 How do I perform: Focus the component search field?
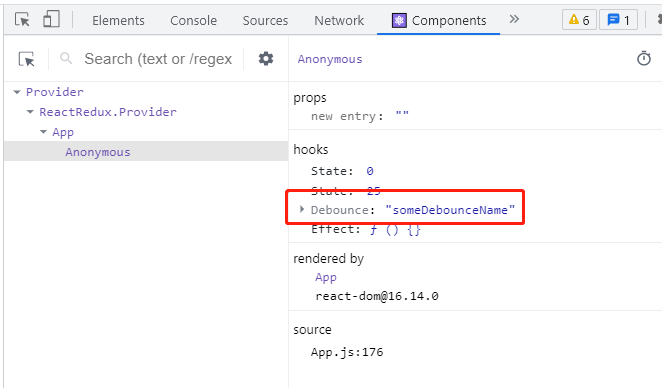tap(158, 59)
